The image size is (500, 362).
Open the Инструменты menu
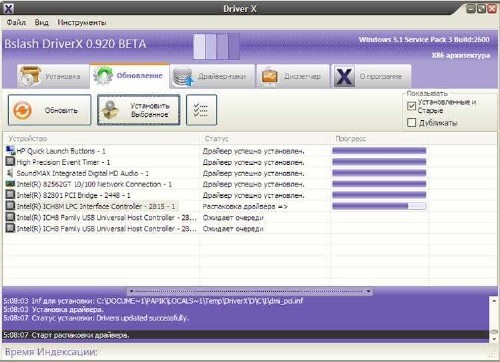[x=82, y=22]
